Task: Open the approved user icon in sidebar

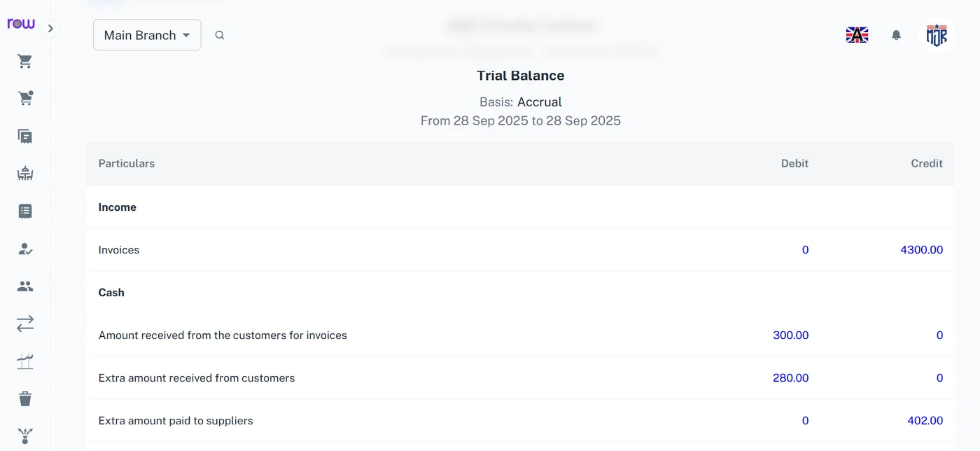Action: point(25,249)
